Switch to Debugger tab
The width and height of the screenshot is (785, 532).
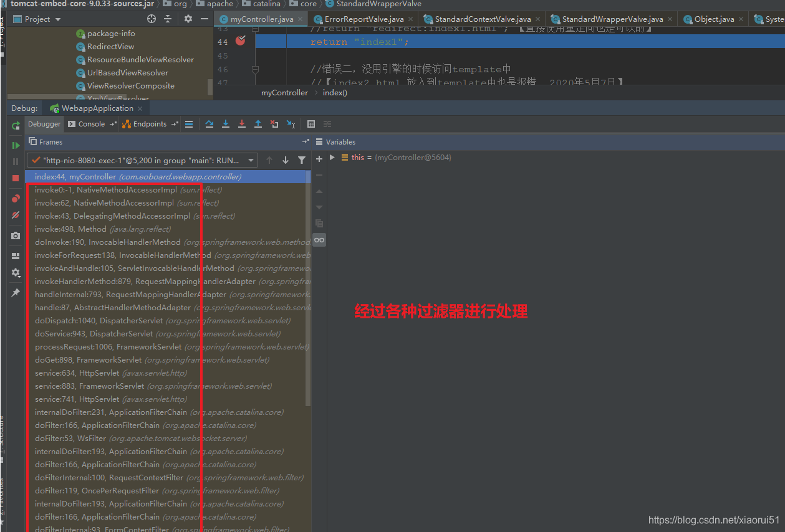point(44,124)
